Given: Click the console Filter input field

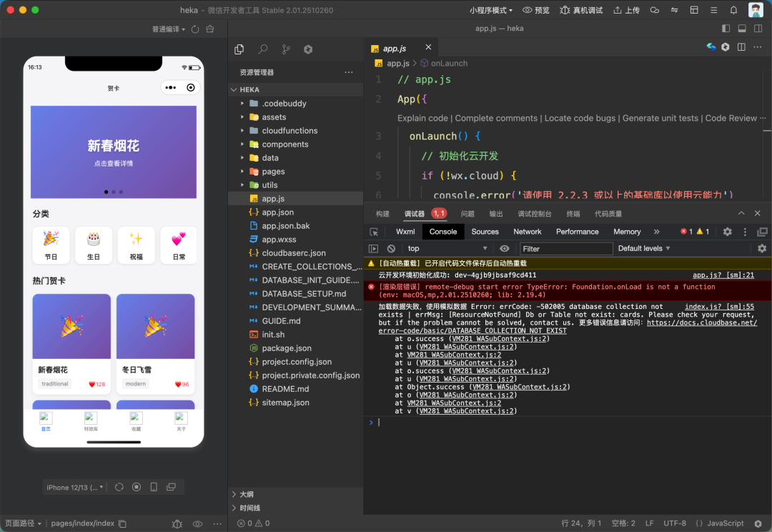Looking at the screenshot, I should click(565, 248).
